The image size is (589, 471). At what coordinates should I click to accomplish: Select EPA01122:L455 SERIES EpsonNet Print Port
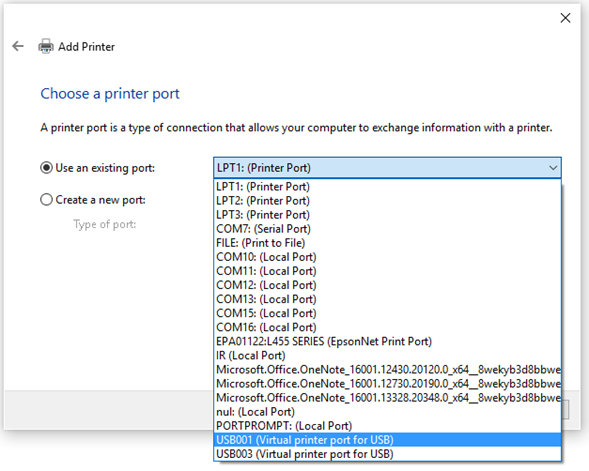coord(388,341)
